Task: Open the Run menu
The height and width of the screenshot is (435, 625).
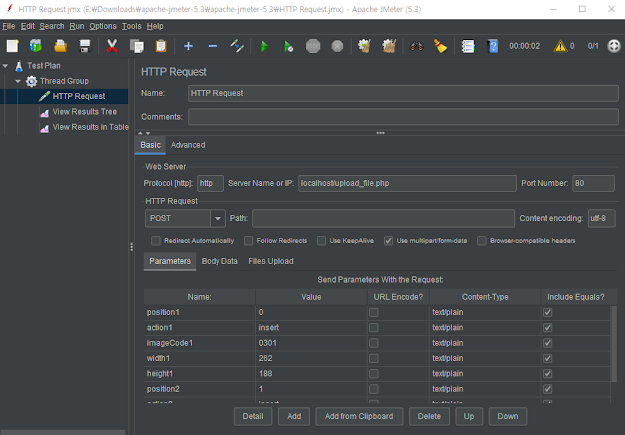Action: tap(77, 26)
